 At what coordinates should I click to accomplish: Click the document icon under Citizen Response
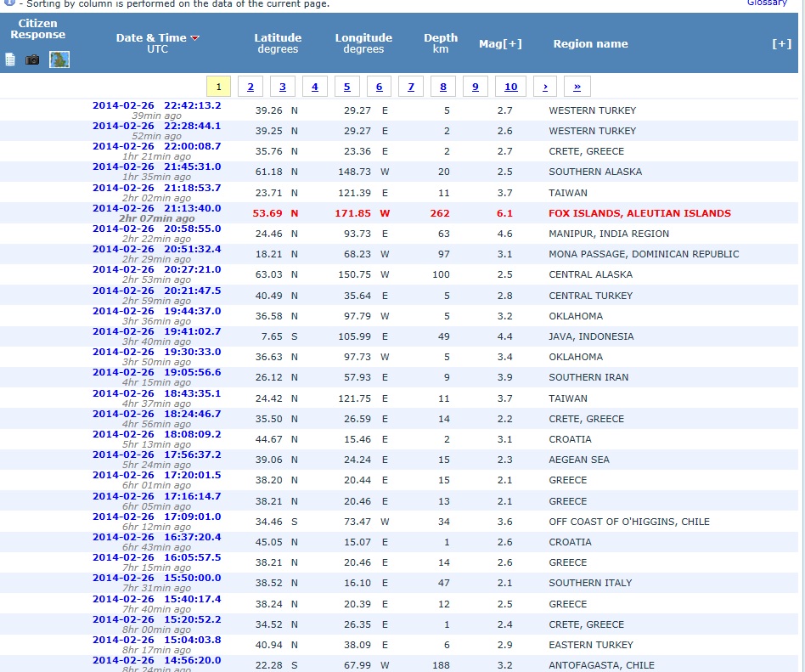pyautogui.click(x=9, y=59)
